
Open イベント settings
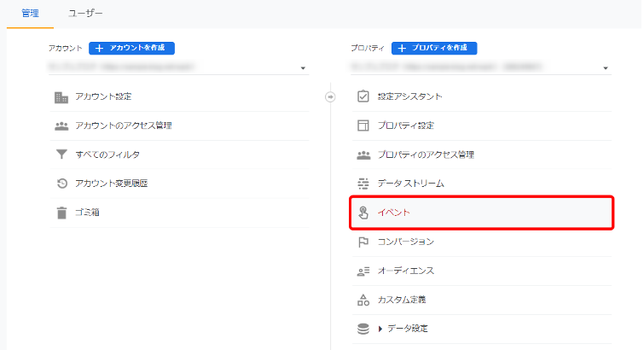pyautogui.click(x=481, y=213)
